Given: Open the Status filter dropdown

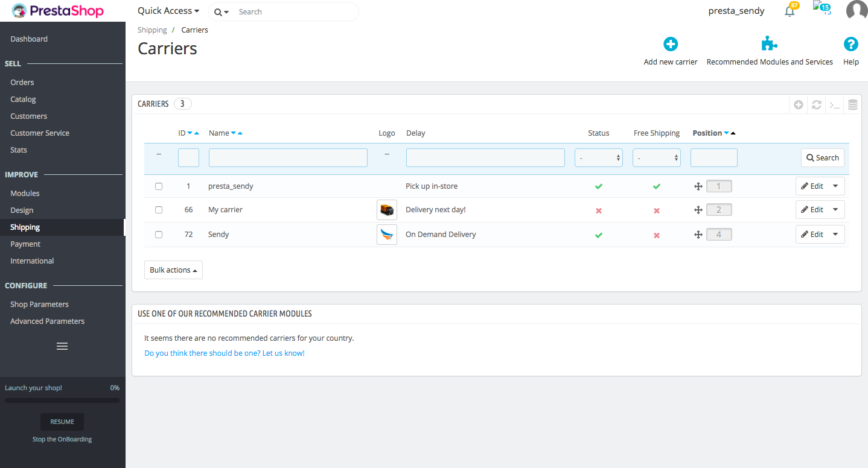Looking at the screenshot, I should coord(599,158).
